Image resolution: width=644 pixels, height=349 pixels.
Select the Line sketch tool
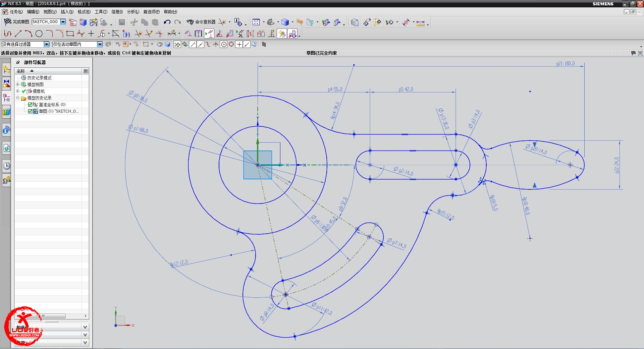(18, 34)
